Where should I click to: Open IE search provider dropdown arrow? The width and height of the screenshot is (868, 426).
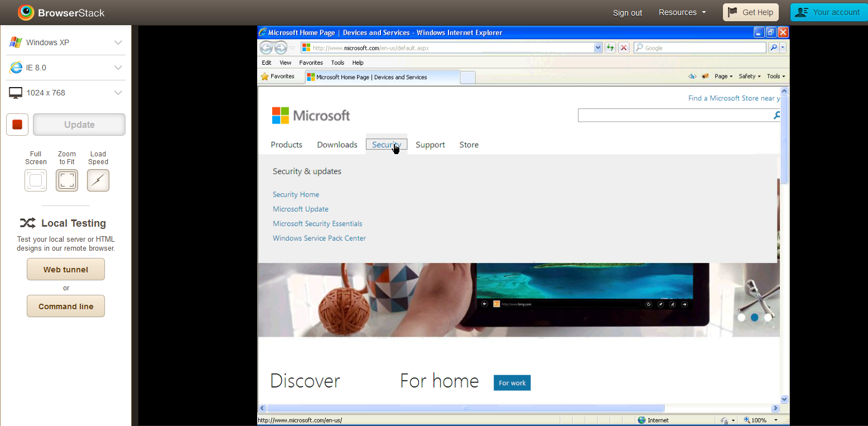point(783,48)
